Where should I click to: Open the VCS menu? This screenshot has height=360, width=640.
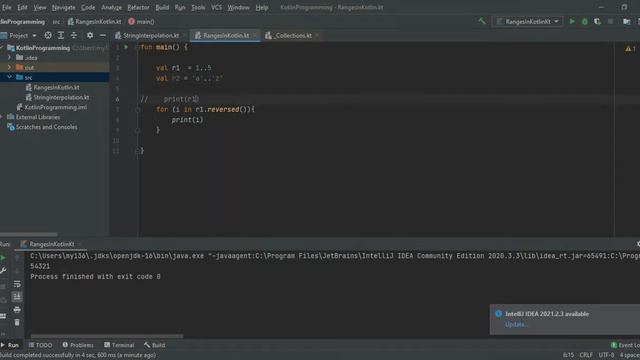(x=216, y=7)
